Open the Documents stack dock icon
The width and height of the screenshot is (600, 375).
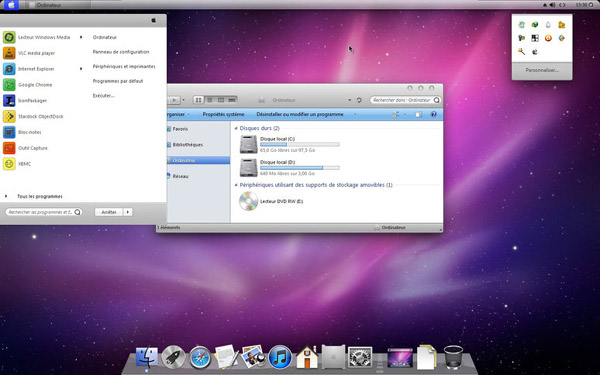426,357
